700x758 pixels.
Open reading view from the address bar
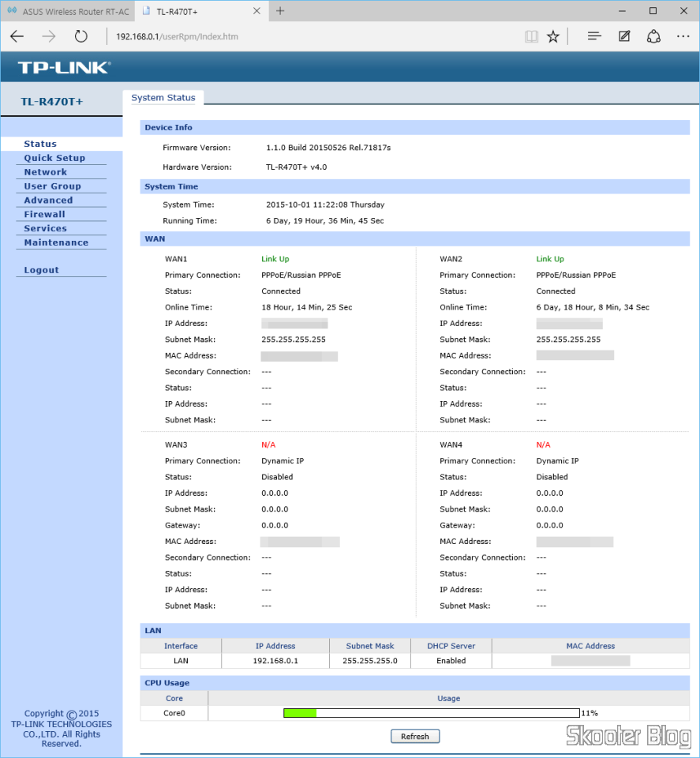click(531, 36)
